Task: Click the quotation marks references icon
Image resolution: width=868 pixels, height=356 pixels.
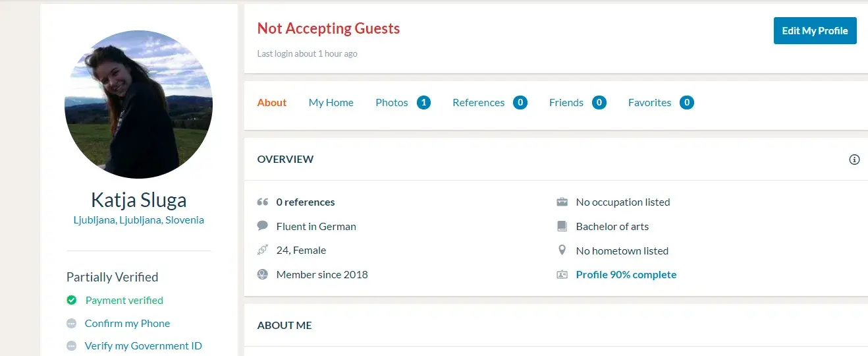Action: point(262,202)
